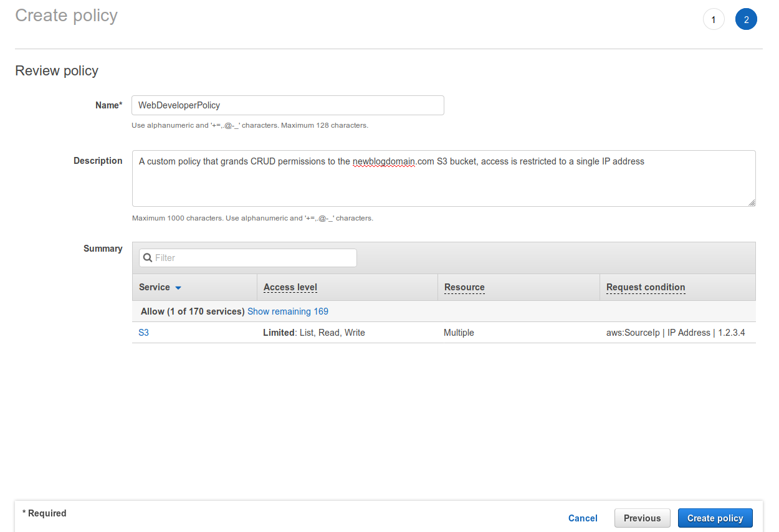Click the Create policy page title
The image size is (779, 532).
(x=66, y=16)
